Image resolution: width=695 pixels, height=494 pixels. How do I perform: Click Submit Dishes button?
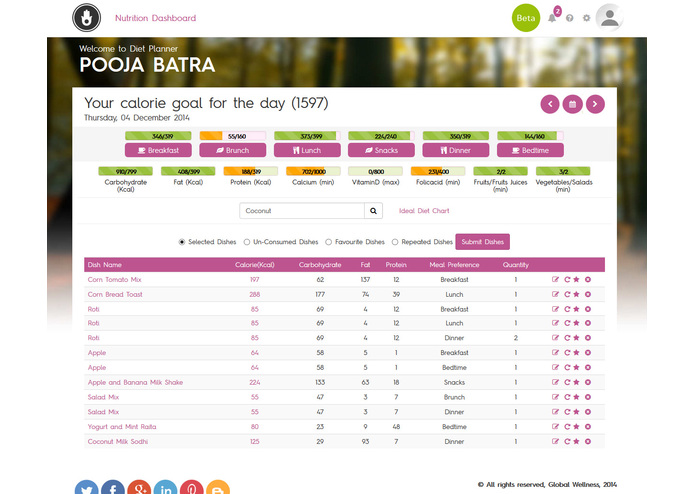[x=482, y=242]
